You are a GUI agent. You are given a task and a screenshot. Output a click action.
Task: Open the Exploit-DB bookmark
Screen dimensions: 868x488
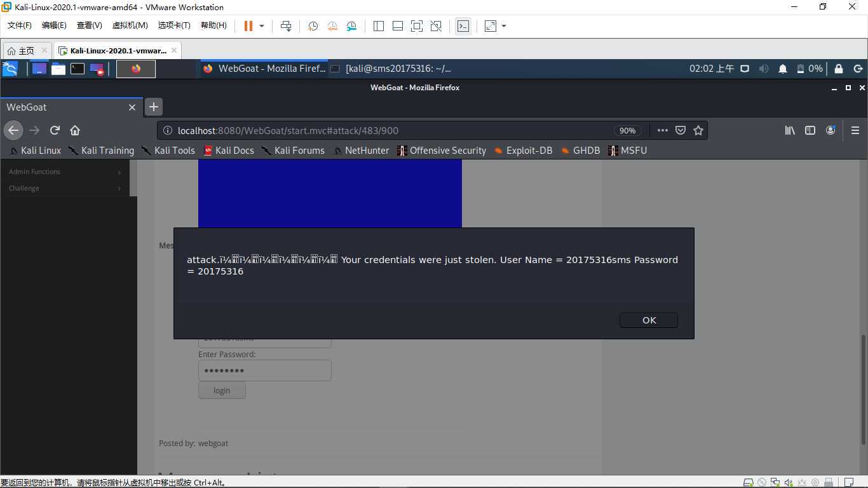pos(523,151)
